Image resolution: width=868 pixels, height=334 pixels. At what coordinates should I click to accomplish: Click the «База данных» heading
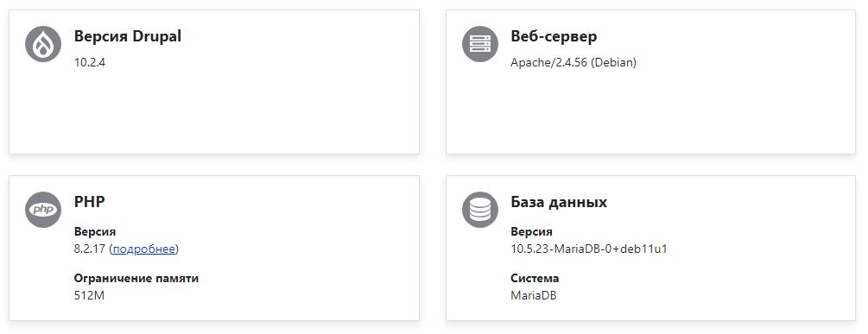pyautogui.click(x=559, y=202)
